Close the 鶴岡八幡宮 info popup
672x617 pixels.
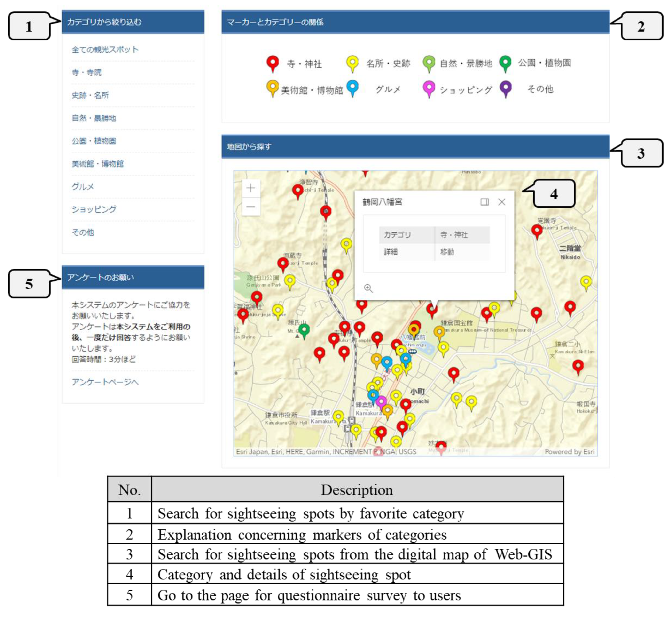coord(501,202)
